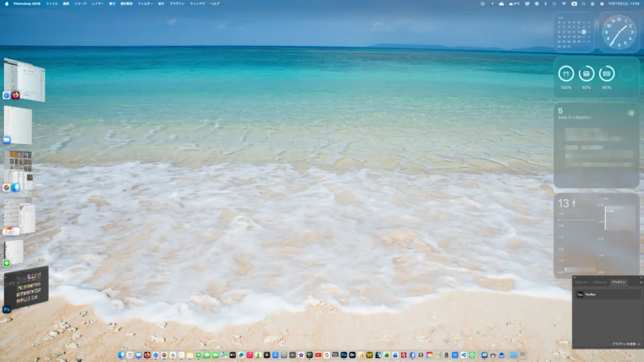
Task: Click the Siri menu bar icon
Action: click(x=602, y=4)
